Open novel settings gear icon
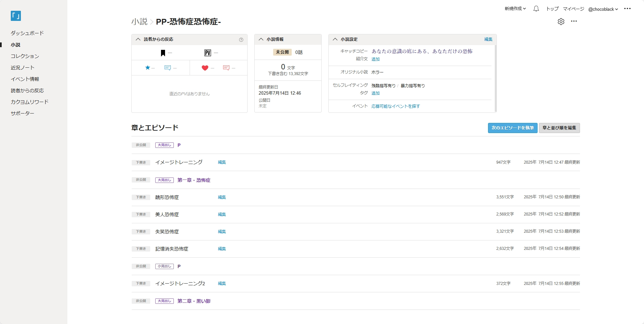644x324 pixels. (561, 22)
